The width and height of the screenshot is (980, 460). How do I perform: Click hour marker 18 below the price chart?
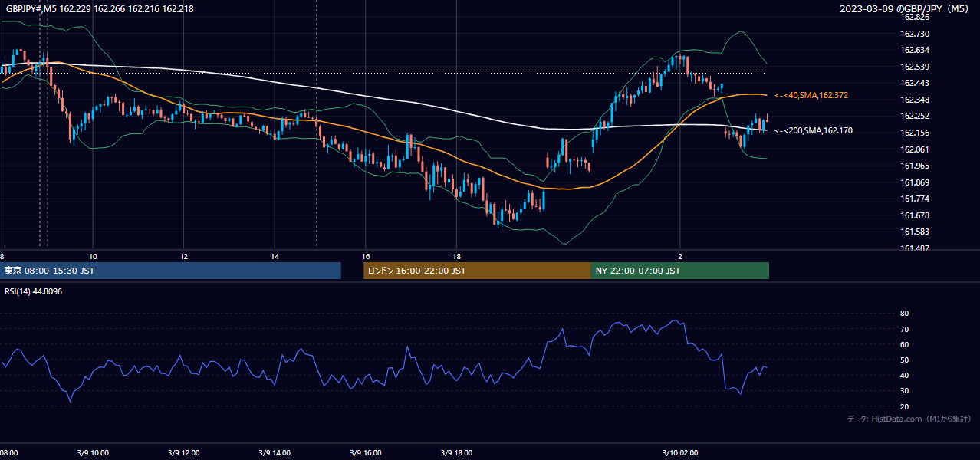pyautogui.click(x=456, y=256)
